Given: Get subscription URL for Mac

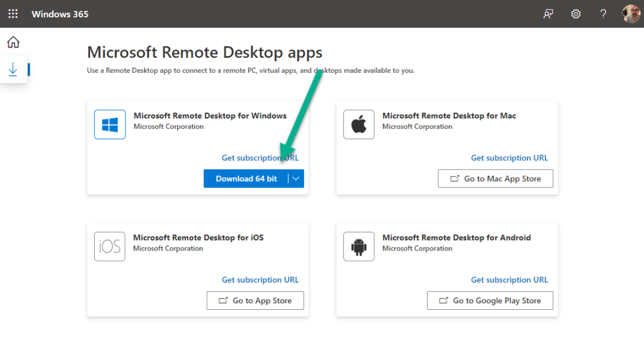Looking at the screenshot, I should (x=509, y=158).
